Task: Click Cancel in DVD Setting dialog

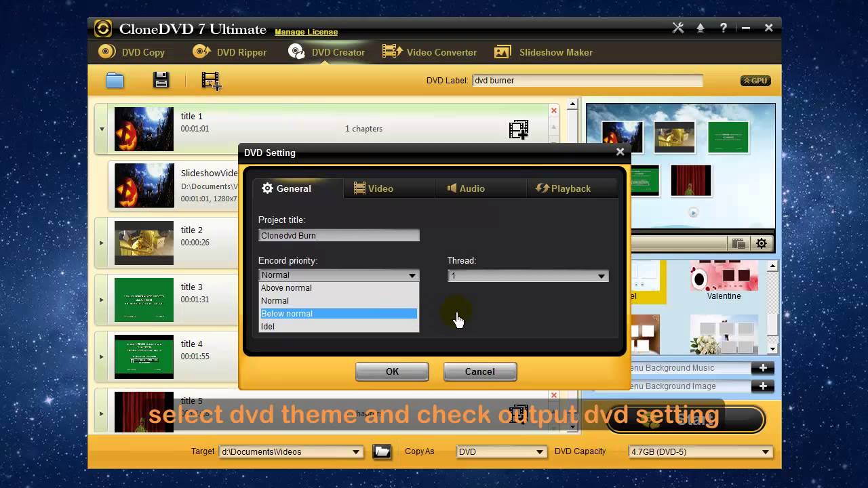Action: click(x=480, y=371)
